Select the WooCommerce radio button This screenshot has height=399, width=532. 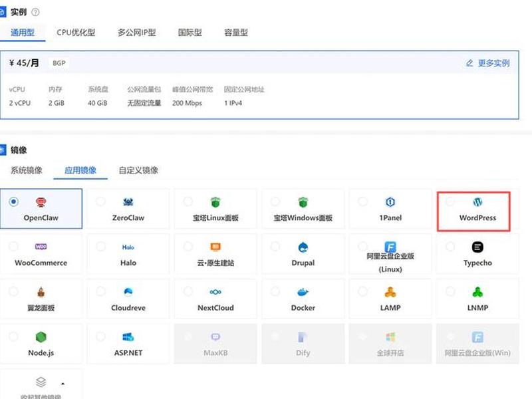click(13, 246)
